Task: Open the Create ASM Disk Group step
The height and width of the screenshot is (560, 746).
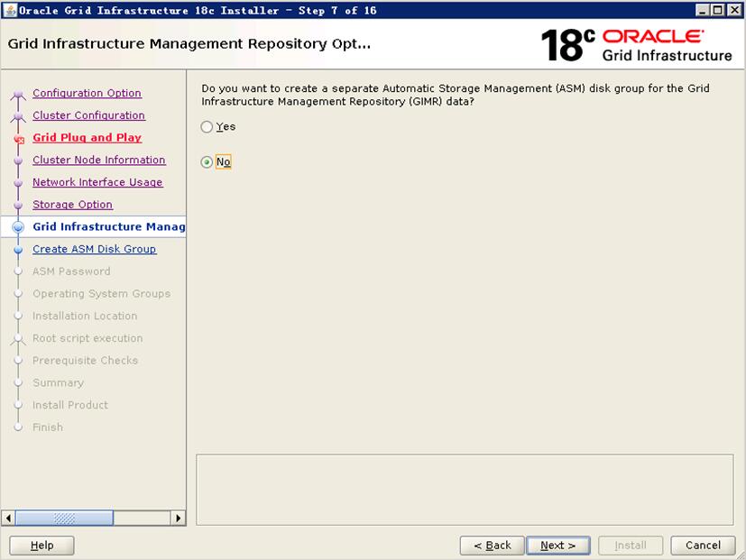Action: [94, 249]
